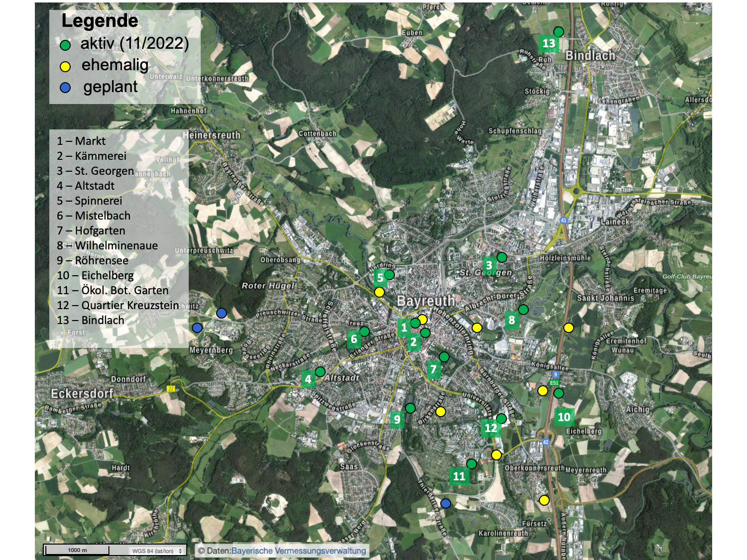The width and height of the screenshot is (747, 560).
Task: Click the blue dot on Thiergärtner Straße
Action: [x=446, y=503]
